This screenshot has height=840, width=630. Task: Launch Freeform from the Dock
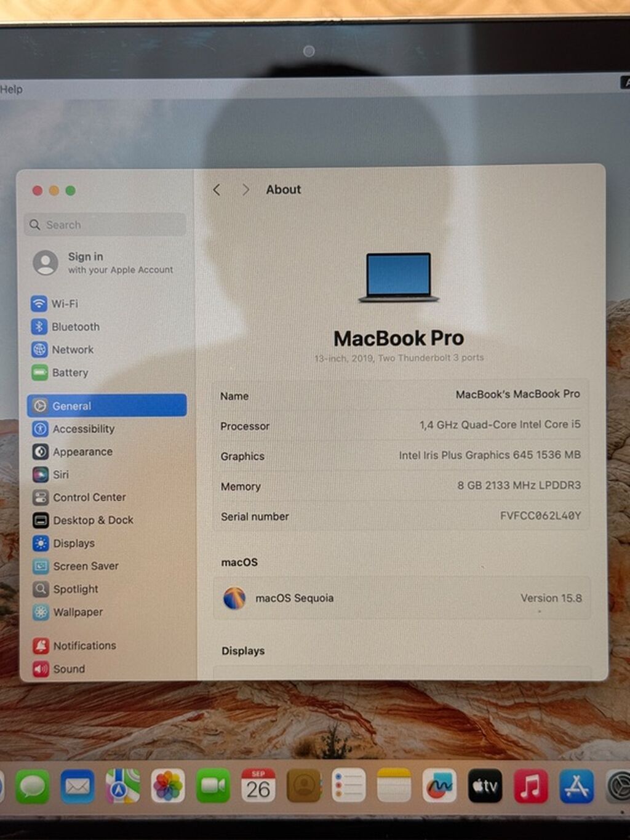(x=440, y=785)
